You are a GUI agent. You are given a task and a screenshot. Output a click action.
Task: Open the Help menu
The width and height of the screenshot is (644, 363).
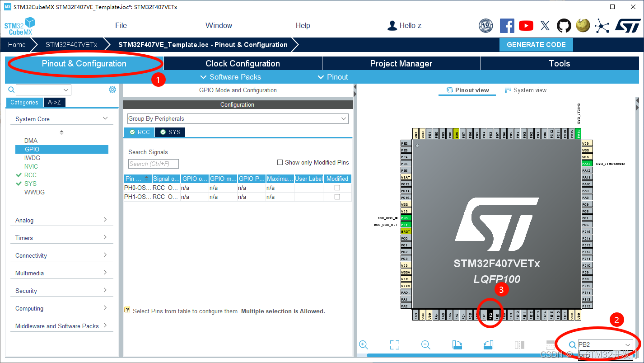pos(303,25)
